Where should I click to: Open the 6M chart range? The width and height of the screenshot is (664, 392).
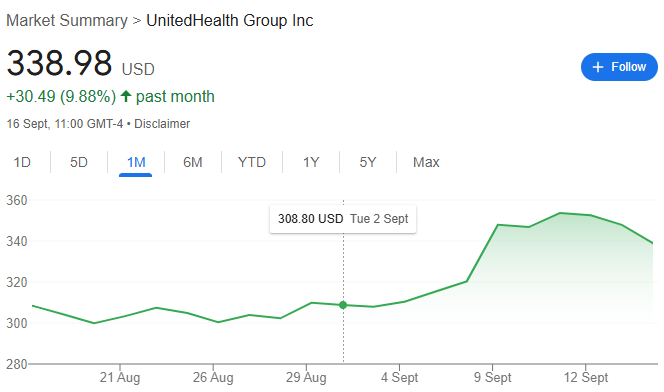click(x=193, y=162)
